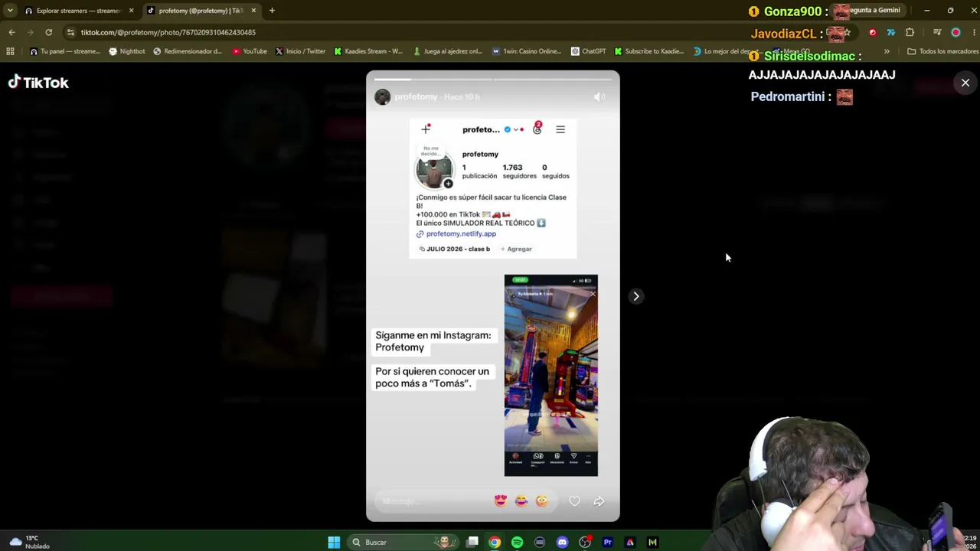
Task: Open the Adobe app taskbar icon
Action: (x=630, y=542)
